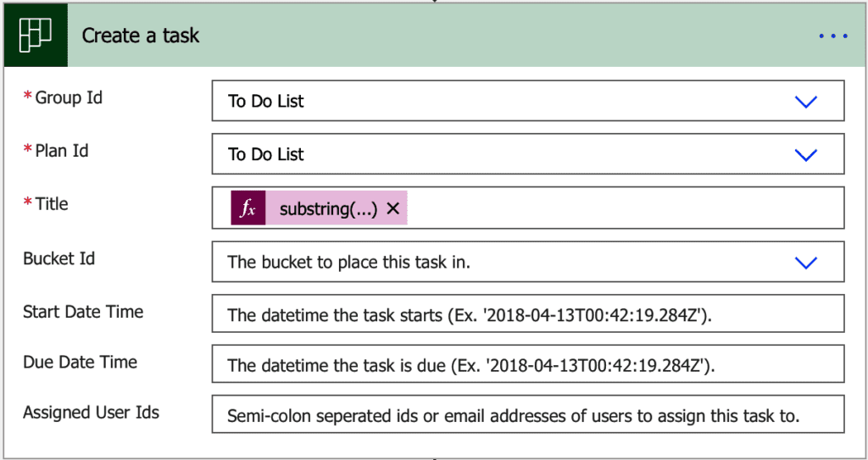The width and height of the screenshot is (868, 460).
Task: Expand the Group Id dropdown chevron
Action: pos(805,102)
